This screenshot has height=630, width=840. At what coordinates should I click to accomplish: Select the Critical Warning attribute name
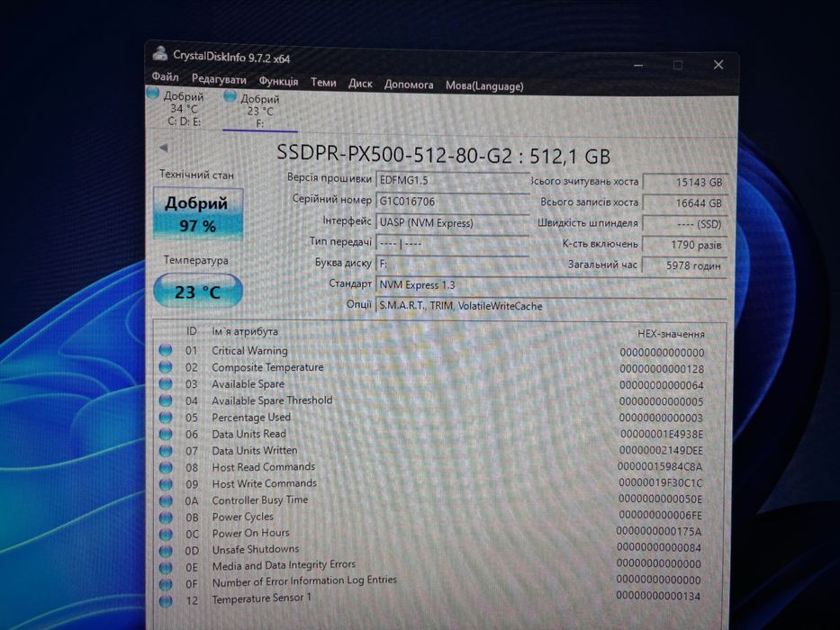(249, 350)
